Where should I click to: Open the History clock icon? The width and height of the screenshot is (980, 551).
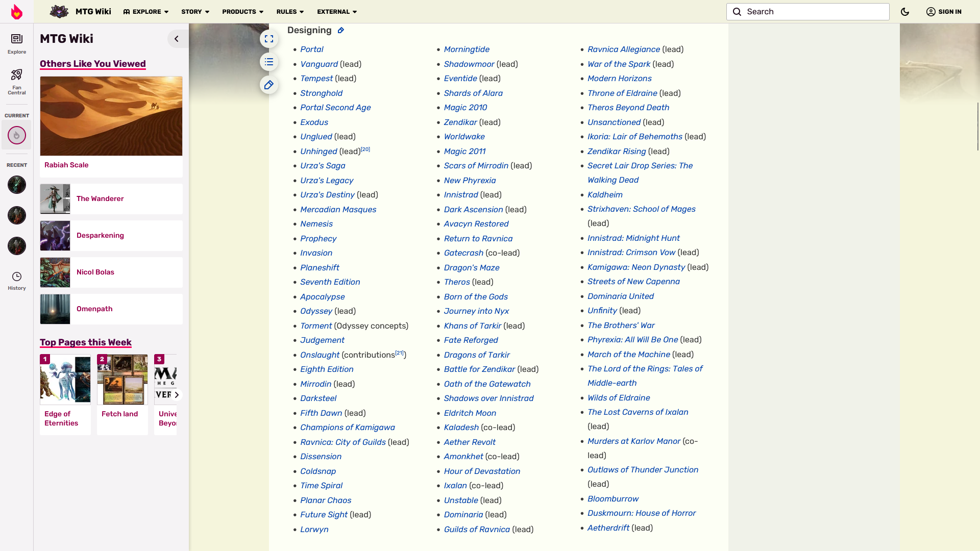(x=17, y=281)
